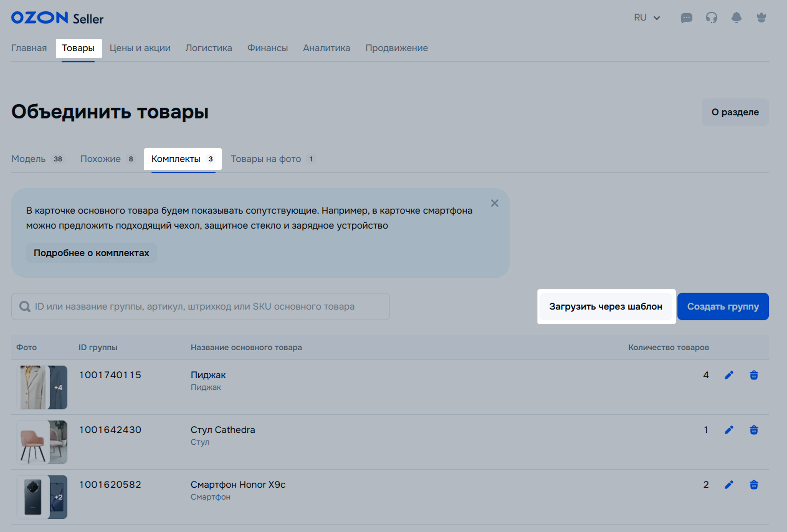Viewport: 787px width, 532px height.
Task: Open the notifications bell
Action: pos(736,18)
